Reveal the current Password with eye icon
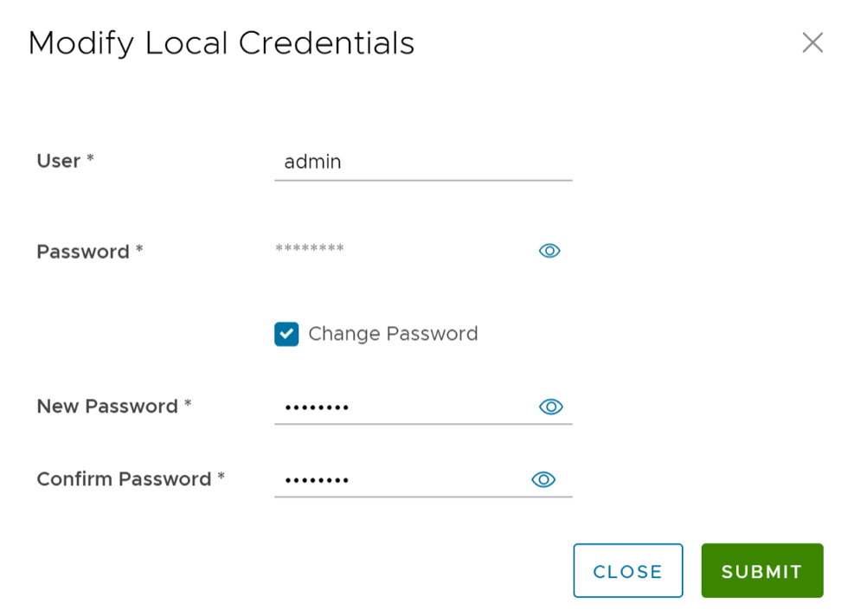Image resolution: width=841 pixels, height=616 pixels. [x=549, y=251]
